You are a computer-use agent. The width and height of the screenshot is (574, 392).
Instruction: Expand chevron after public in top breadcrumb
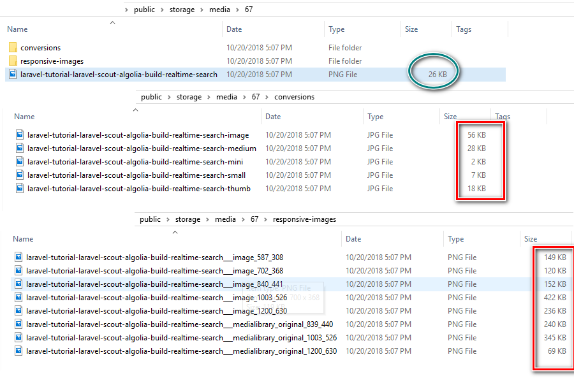162,10
